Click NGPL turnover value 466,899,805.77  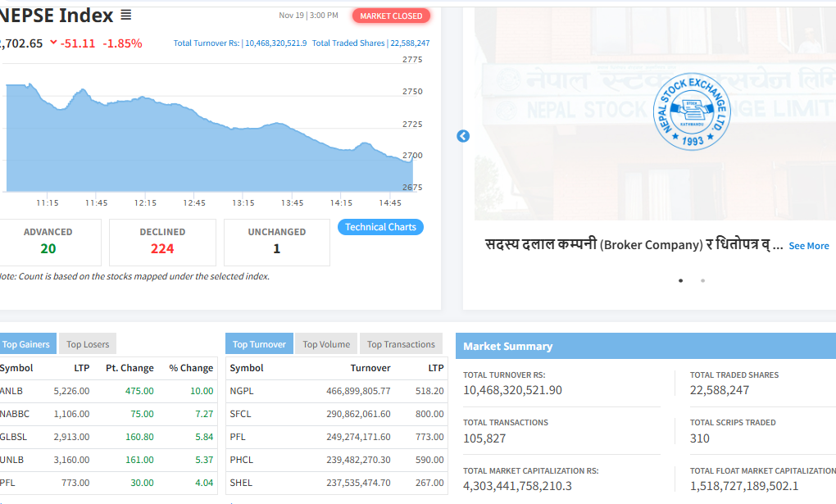(x=358, y=391)
